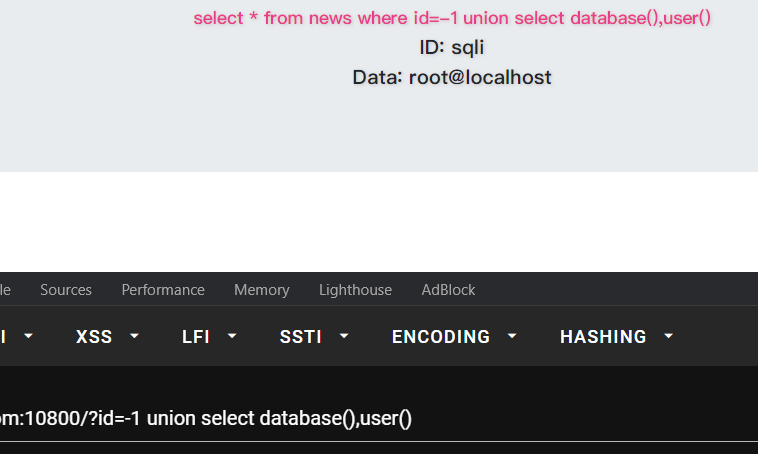This screenshot has width=758, height=454.
Task: Click the URL field containing union select payload
Action: click(x=379, y=419)
